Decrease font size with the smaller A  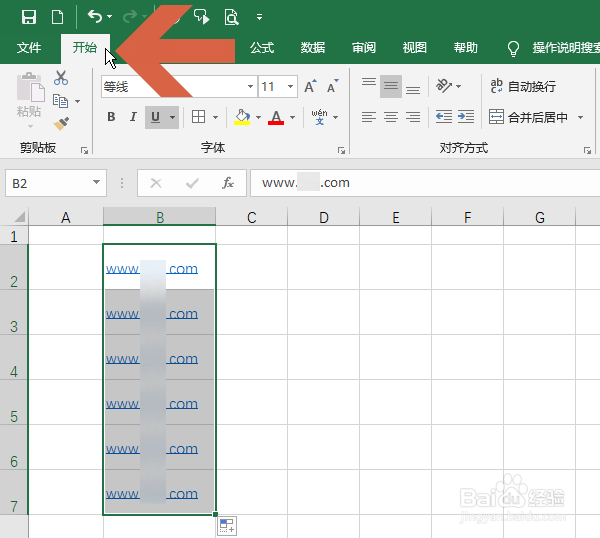333,86
